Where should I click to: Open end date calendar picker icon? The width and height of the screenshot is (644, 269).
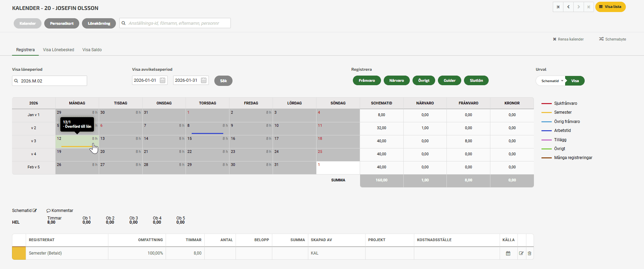point(204,80)
